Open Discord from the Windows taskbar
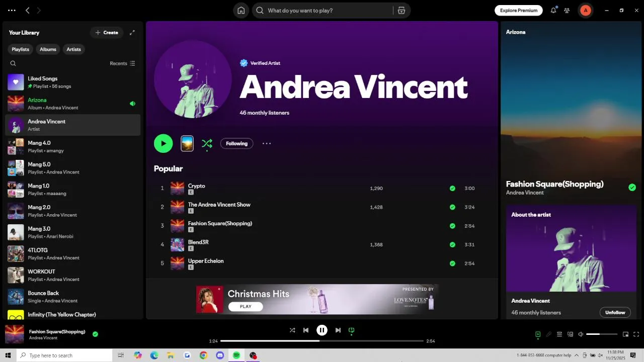This screenshot has height=362, width=644. tap(220, 355)
